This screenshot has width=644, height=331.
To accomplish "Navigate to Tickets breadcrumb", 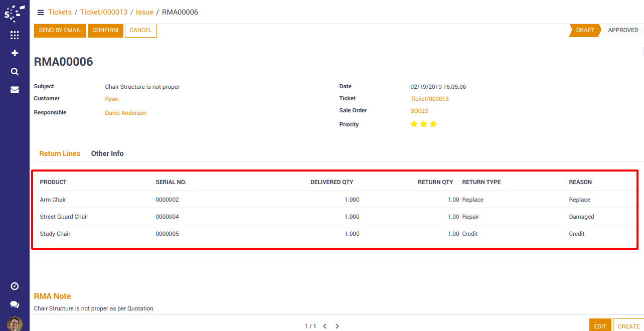I will coord(60,12).
